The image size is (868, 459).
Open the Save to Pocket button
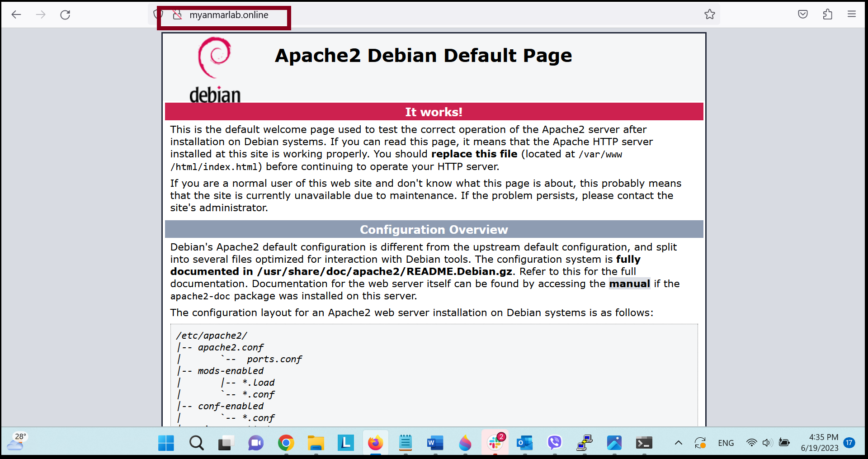pos(803,14)
